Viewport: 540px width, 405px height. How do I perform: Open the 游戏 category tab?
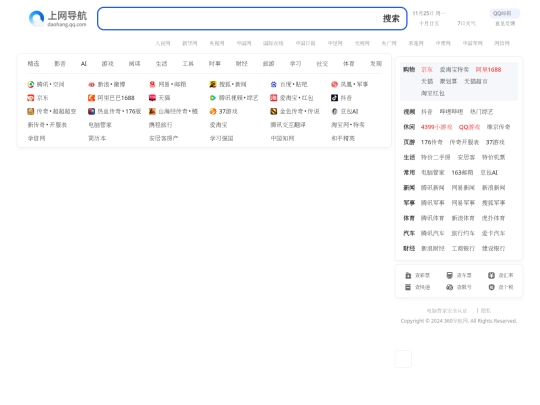click(x=107, y=64)
